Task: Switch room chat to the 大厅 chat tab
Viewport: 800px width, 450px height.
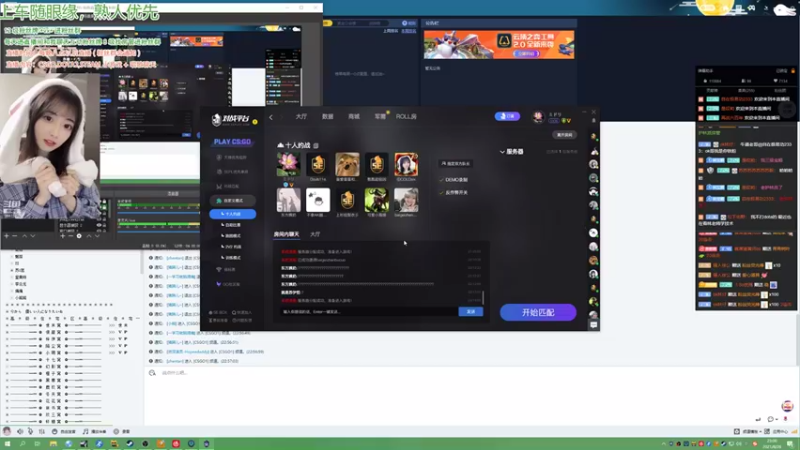Action: tap(315, 234)
